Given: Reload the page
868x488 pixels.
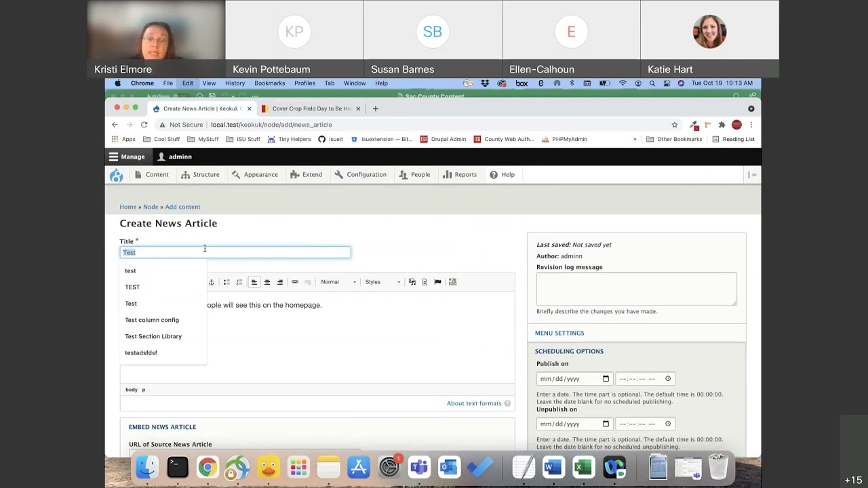Looking at the screenshot, I should (x=144, y=125).
